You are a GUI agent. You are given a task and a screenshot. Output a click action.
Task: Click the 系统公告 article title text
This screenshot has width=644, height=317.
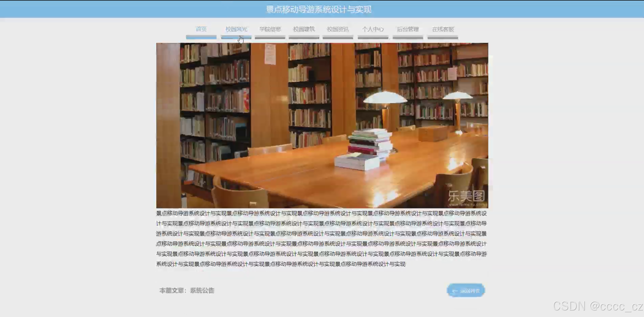202,291
